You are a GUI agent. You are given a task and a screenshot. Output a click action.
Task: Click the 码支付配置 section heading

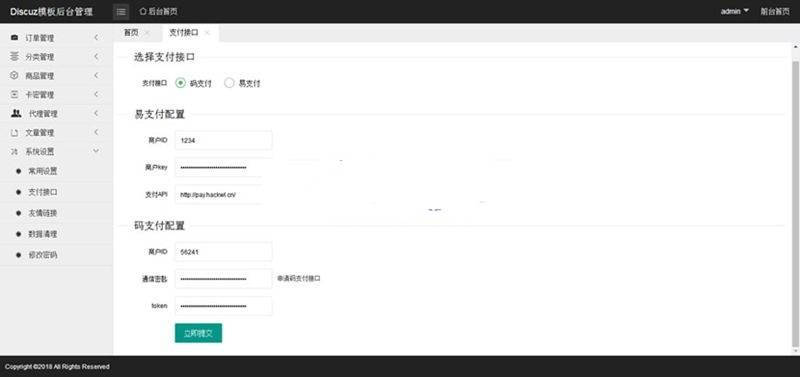pyautogui.click(x=159, y=225)
